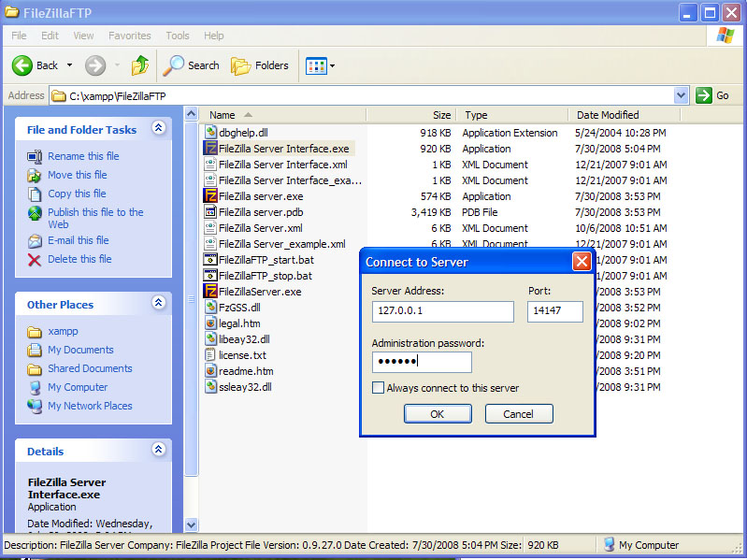The image size is (747, 560).
Task: Click OK in Connect to Server dialog
Action: point(438,414)
